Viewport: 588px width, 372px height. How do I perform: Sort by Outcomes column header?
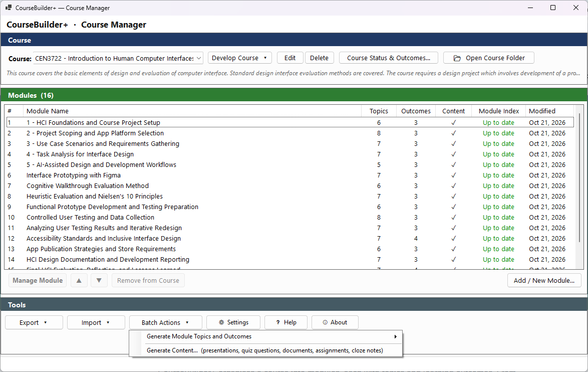[x=416, y=111]
